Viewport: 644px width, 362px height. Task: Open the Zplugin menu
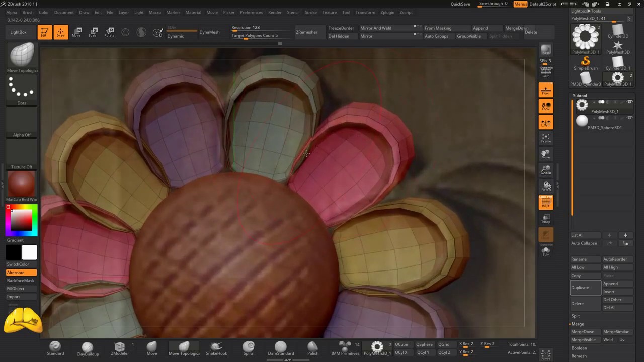click(x=387, y=12)
